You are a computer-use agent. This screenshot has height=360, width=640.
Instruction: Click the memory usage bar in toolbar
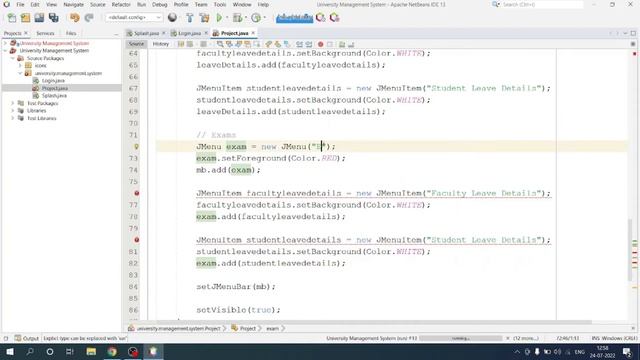tap(294, 18)
